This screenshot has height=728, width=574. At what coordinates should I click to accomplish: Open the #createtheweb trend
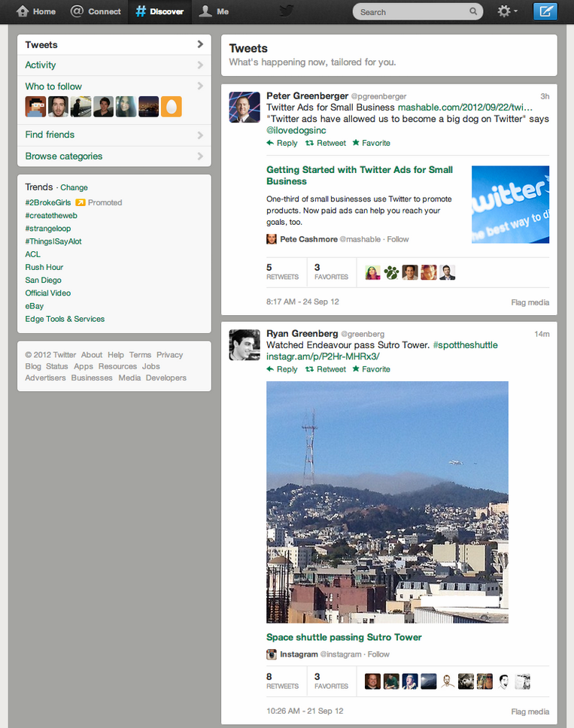51,215
